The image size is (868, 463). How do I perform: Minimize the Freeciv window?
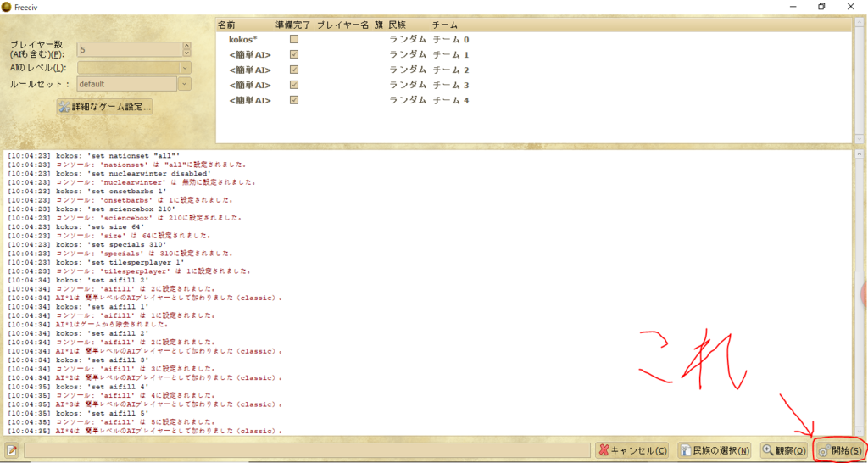coord(795,6)
